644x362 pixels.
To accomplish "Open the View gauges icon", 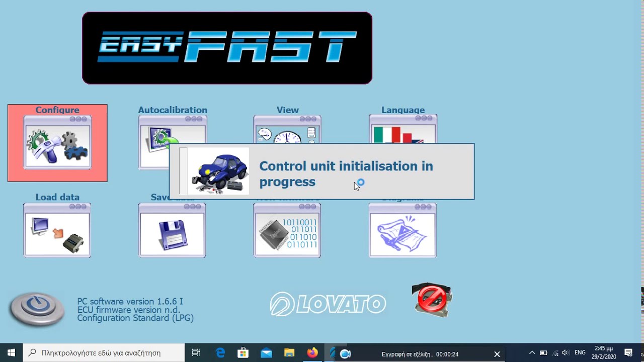I will point(287,129).
